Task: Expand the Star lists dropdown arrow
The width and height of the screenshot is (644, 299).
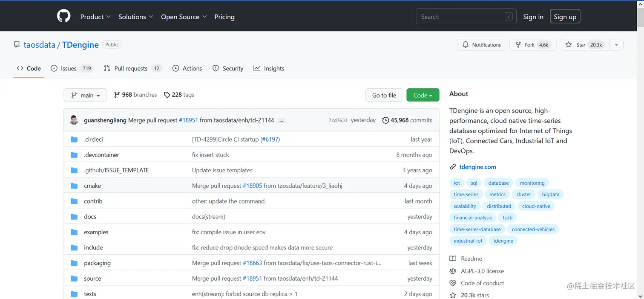Action: (616, 45)
